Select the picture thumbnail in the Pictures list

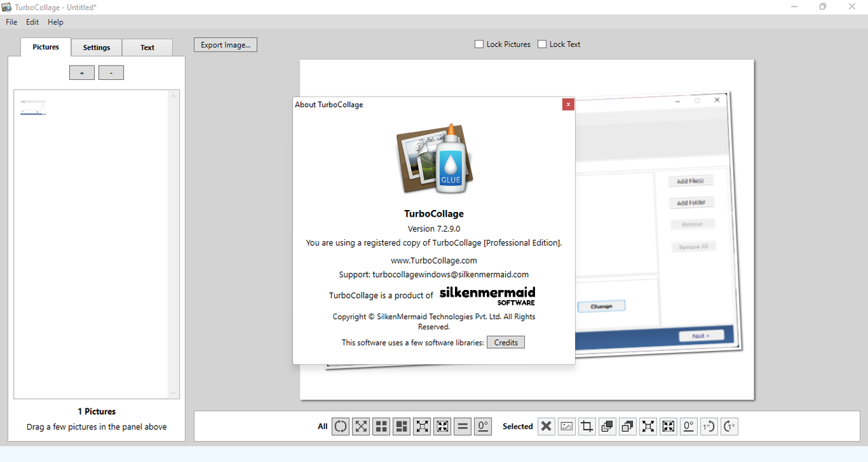click(33, 108)
